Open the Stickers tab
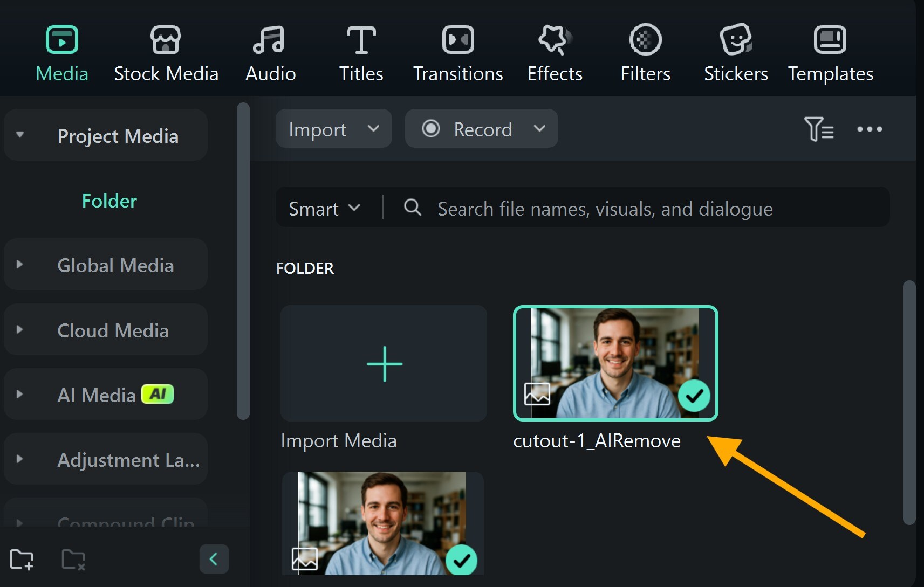The width and height of the screenshot is (924, 587). [x=736, y=53]
